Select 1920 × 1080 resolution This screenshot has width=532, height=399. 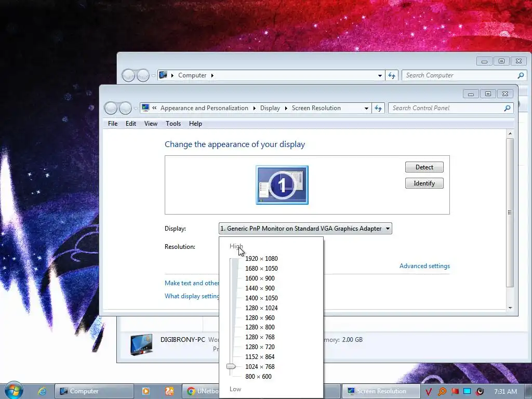[261, 259]
